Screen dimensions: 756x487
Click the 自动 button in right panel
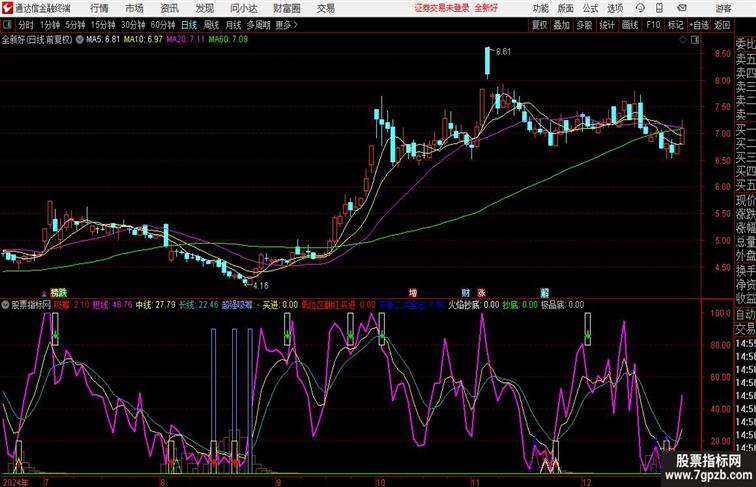point(745,314)
